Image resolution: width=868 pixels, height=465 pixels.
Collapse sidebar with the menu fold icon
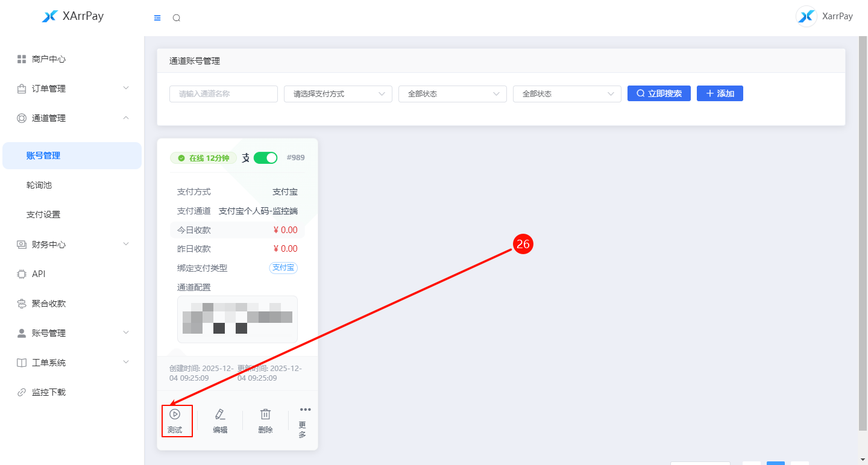coord(157,18)
